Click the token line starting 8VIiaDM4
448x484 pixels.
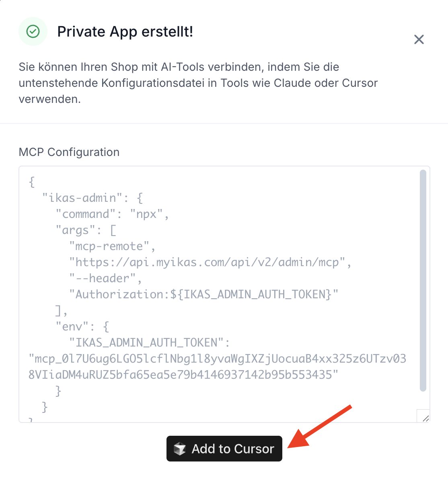183,375
